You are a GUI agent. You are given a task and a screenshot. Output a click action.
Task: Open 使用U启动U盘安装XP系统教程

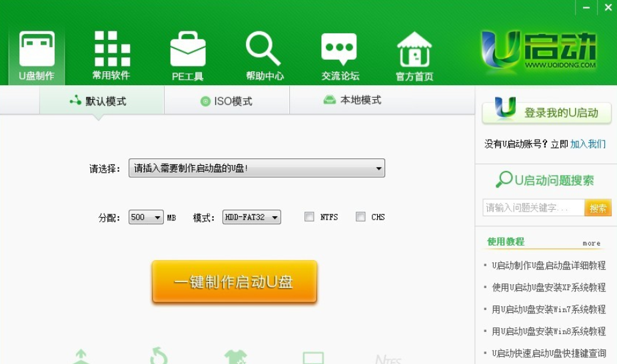click(x=548, y=287)
